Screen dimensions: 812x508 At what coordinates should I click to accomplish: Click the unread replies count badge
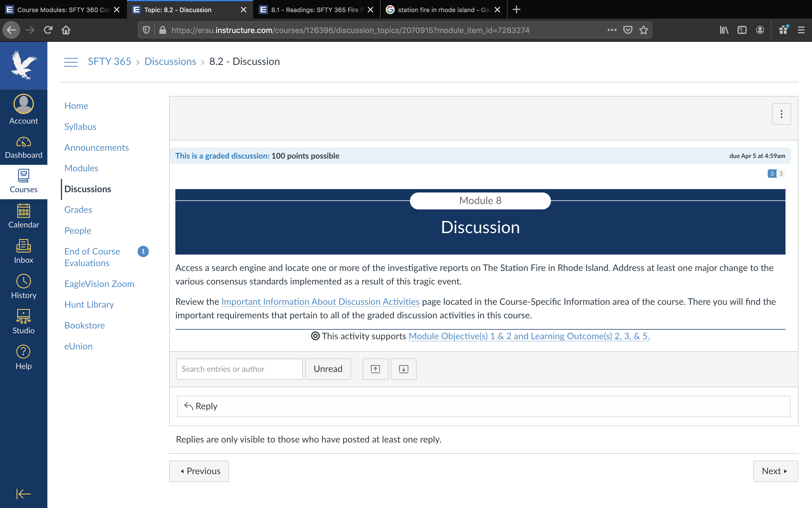pyautogui.click(x=772, y=173)
